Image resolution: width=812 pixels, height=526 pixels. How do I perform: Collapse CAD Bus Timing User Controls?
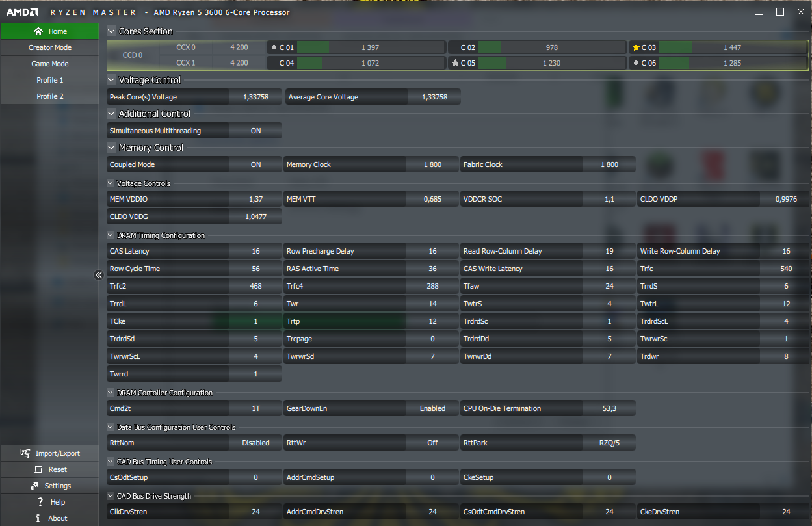click(x=110, y=462)
